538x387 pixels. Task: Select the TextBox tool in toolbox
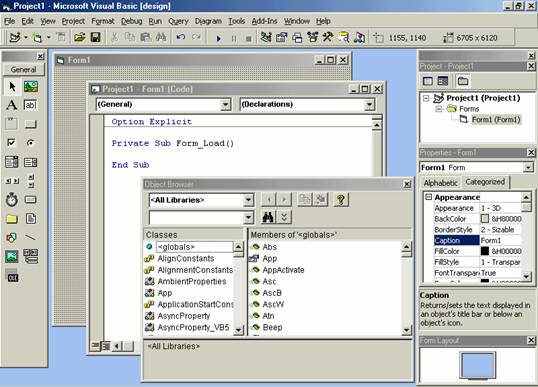click(x=31, y=105)
